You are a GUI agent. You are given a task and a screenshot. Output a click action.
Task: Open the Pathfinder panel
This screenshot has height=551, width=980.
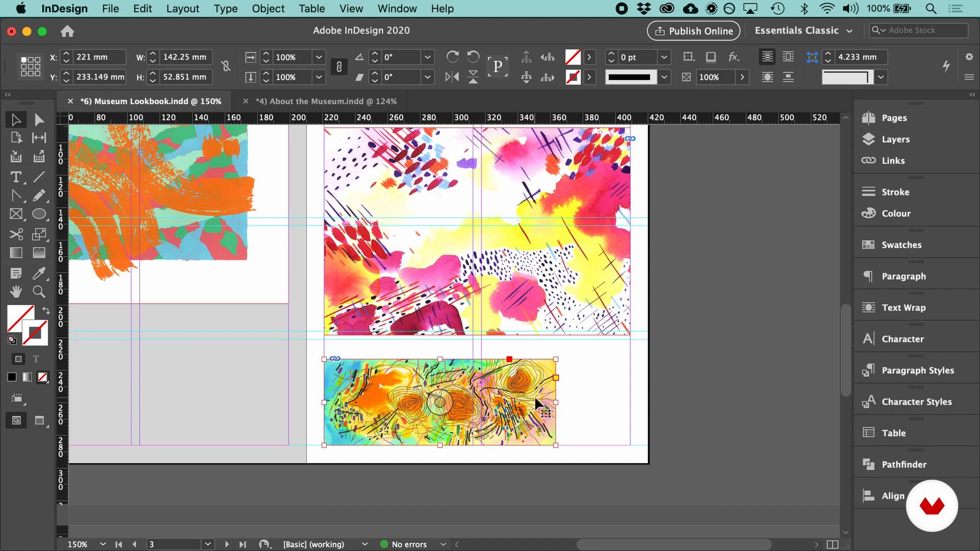pyautogui.click(x=903, y=465)
